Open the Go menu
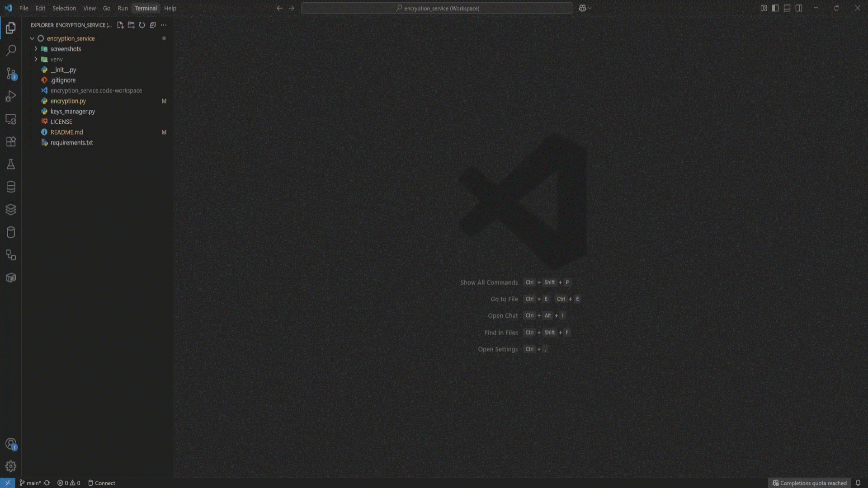 click(x=107, y=8)
